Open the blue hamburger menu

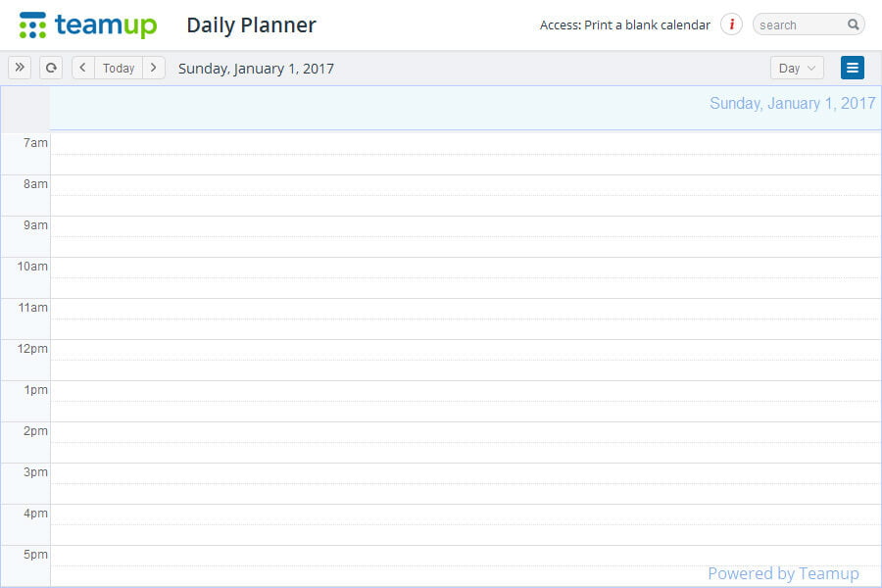click(852, 68)
